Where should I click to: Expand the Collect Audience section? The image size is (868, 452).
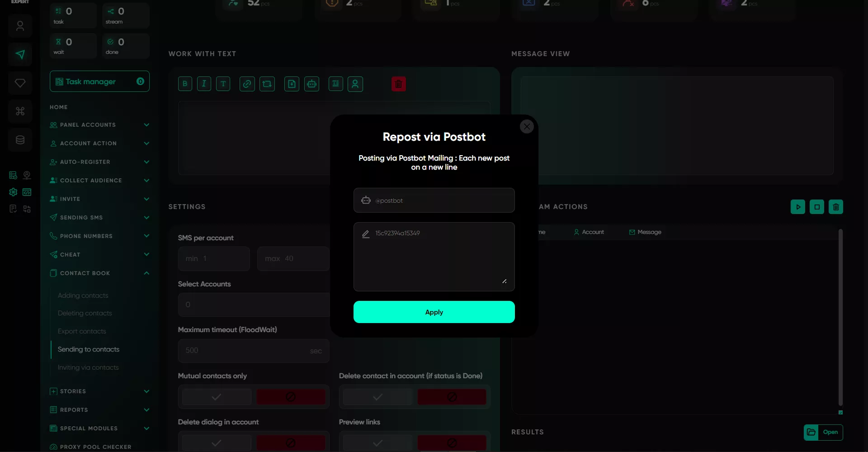(x=99, y=181)
